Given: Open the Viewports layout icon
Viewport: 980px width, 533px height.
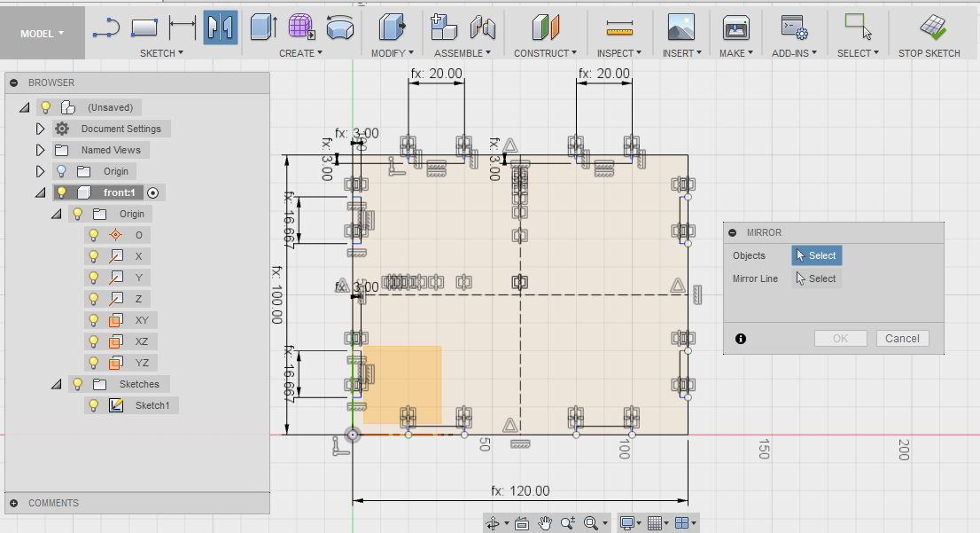Looking at the screenshot, I should (682, 523).
